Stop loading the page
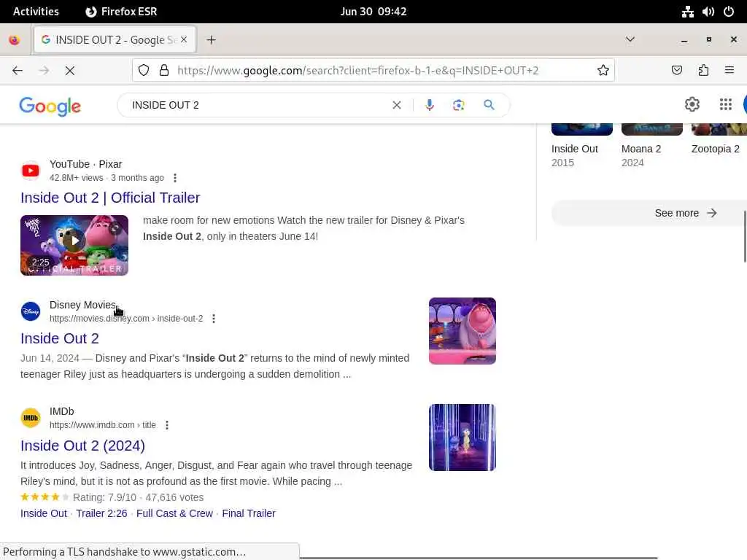The height and width of the screenshot is (560, 747). (69, 71)
